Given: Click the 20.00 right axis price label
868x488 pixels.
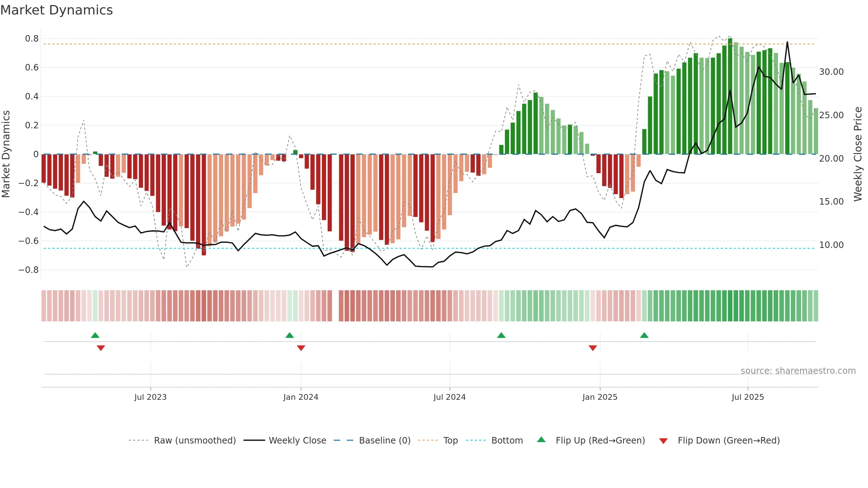Looking at the screenshot, I should coord(831,158).
